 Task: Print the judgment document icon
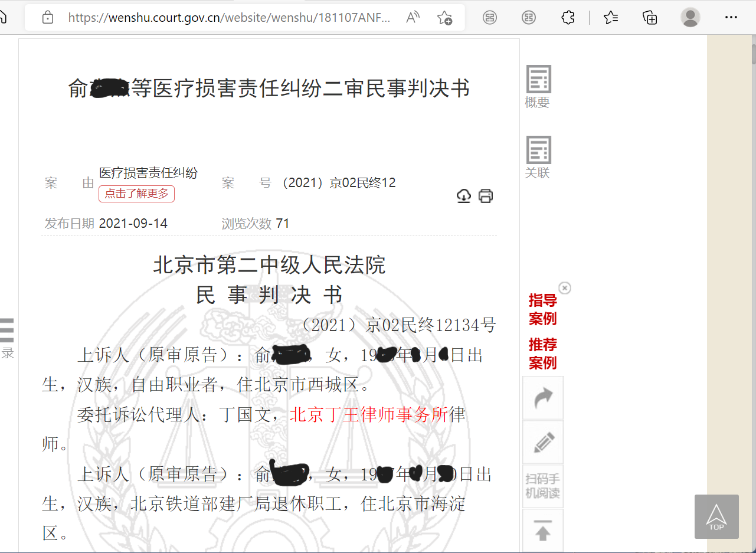tap(486, 196)
